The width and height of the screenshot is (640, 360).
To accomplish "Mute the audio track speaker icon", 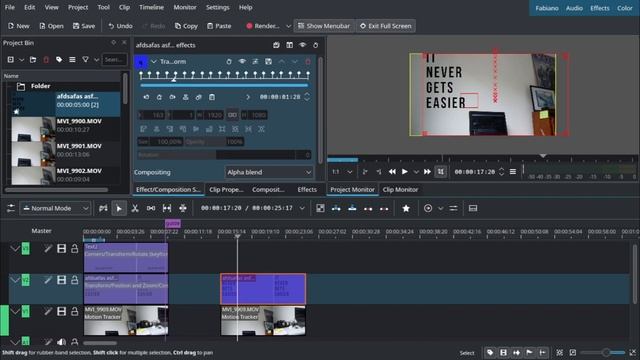I will (62, 342).
